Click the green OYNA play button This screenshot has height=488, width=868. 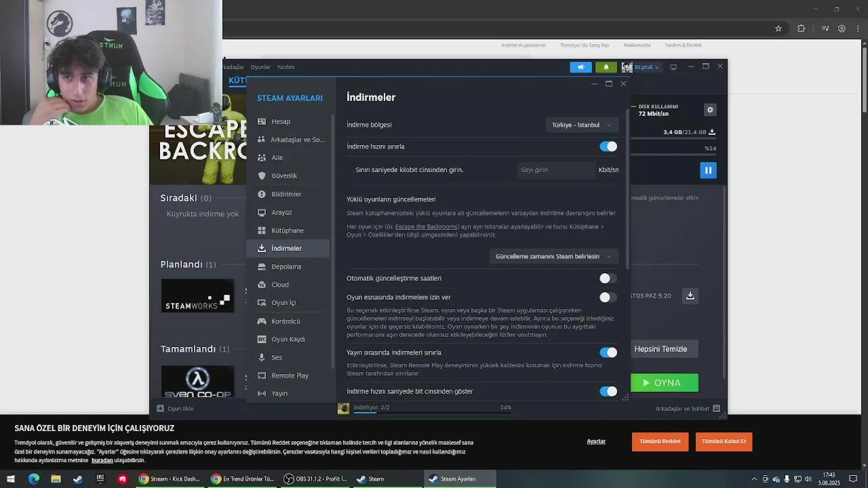click(665, 383)
